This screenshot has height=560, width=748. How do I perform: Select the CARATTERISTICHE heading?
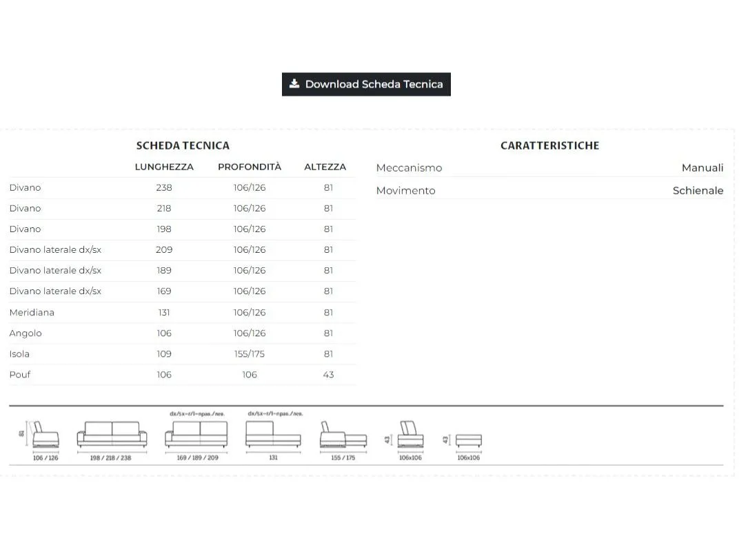(x=549, y=146)
